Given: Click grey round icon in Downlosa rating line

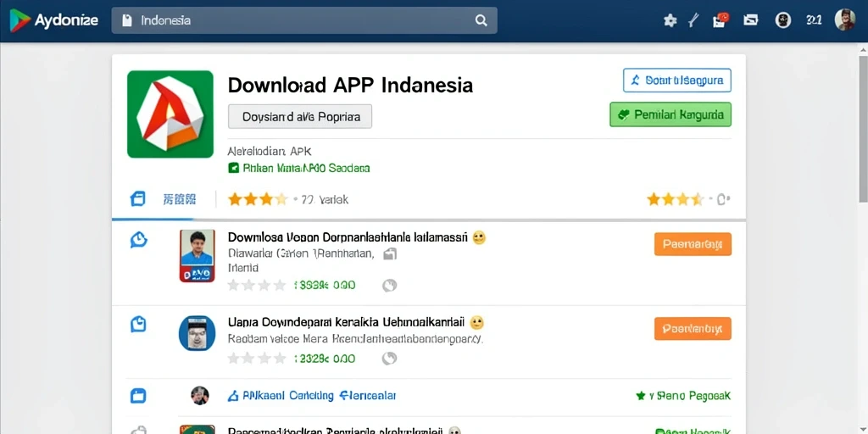Looking at the screenshot, I should click(x=390, y=286).
